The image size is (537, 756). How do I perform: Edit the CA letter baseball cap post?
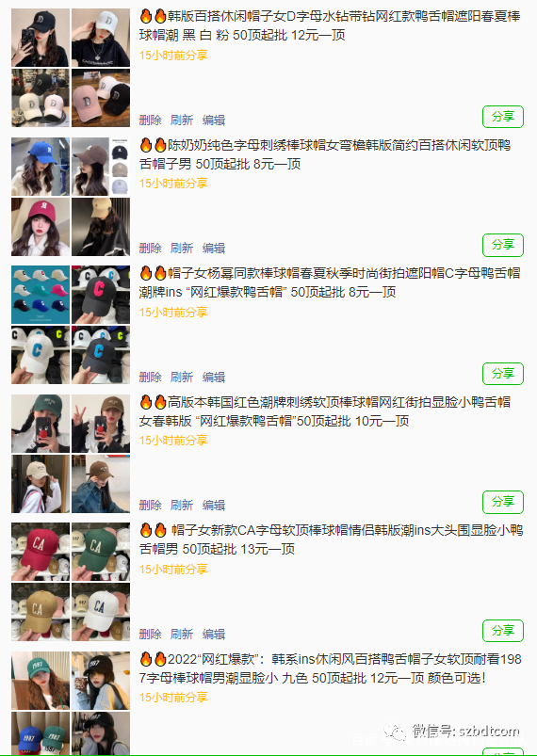(213, 634)
